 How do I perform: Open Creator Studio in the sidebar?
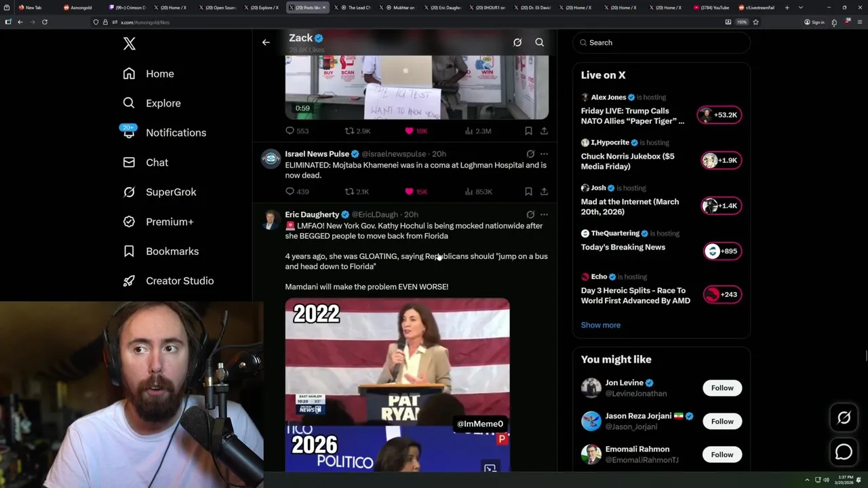(168, 281)
